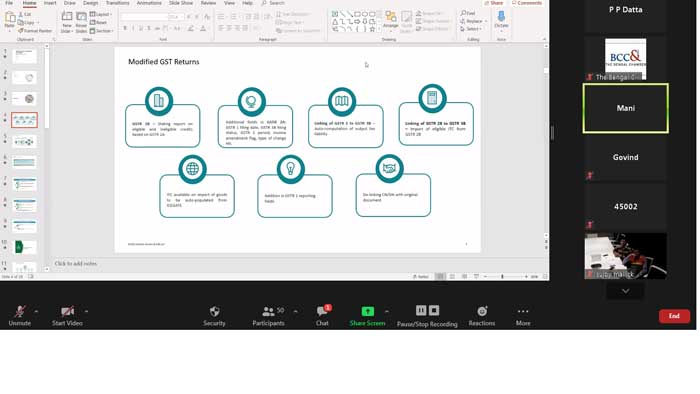Expand video options arrow next to Start Video
Image resolution: width=700 pixels, height=394 pixels.
tap(86, 311)
